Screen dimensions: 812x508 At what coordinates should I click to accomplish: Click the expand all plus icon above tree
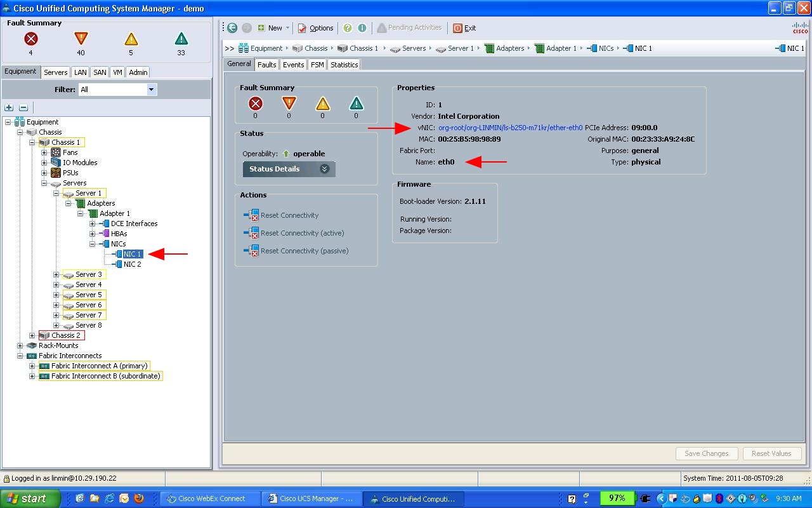pos(9,107)
